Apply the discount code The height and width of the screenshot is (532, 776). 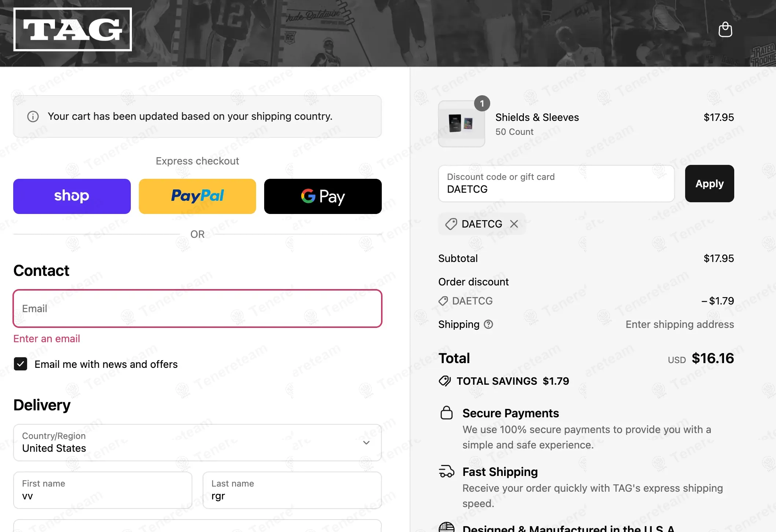[709, 184]
